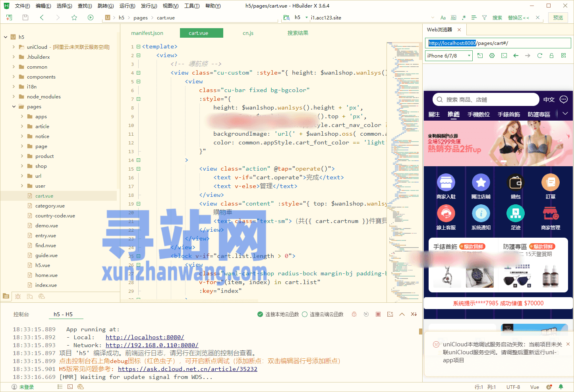
Task: Click the browser address bar URL field
Action: [516, 43]
